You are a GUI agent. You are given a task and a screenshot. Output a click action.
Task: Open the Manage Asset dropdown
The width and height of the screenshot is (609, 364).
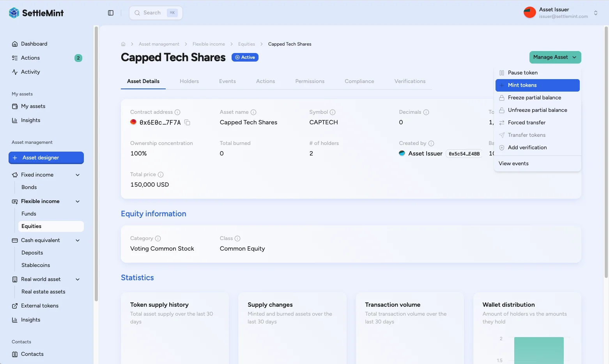pos(555,57)
